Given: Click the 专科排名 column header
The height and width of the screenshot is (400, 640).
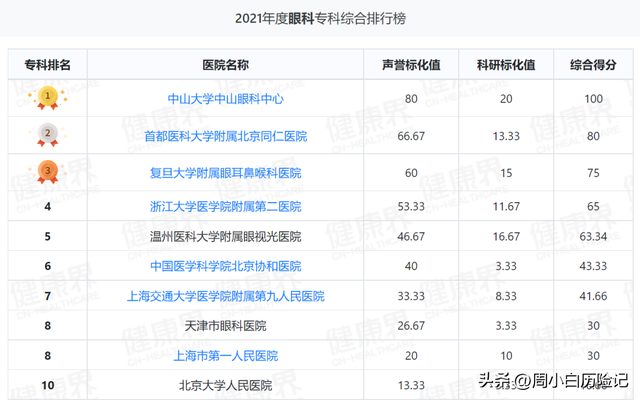Looking at the screenshot, I should tap(48, 65).
